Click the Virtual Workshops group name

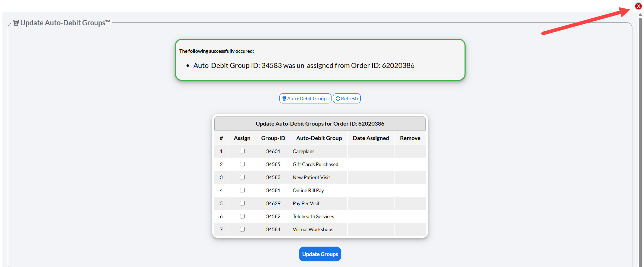pos(313,229)
